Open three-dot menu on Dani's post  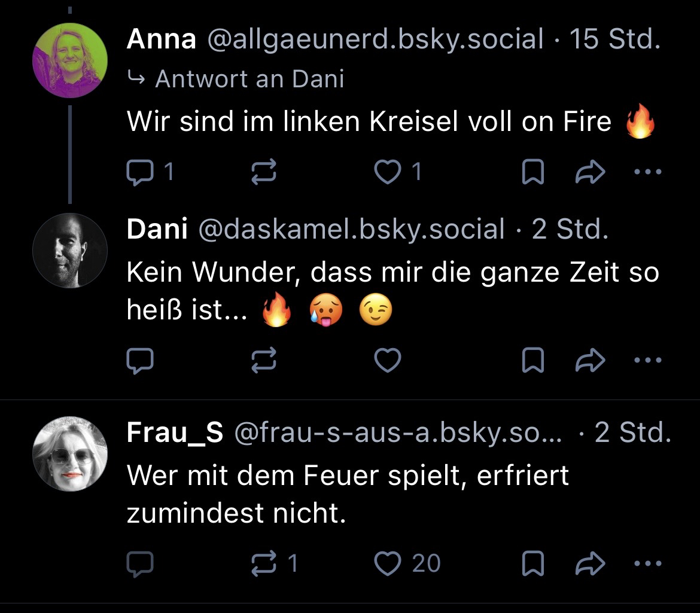click(648, 360)
